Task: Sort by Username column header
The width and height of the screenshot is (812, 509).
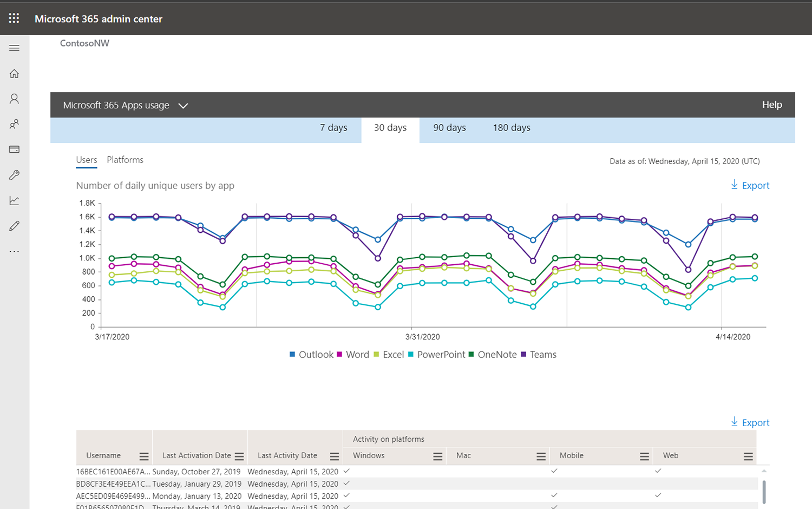Action: [103, 455]
